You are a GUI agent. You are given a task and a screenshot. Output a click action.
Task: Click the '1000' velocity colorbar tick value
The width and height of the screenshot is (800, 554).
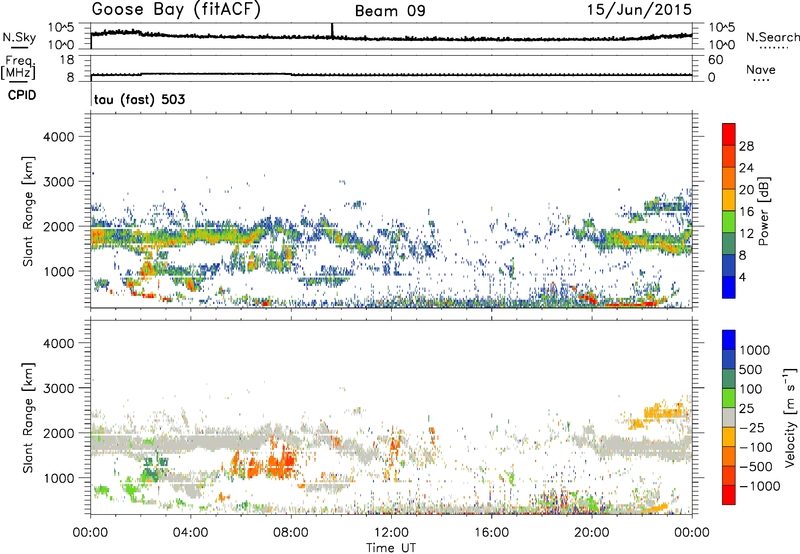[755, 350]
